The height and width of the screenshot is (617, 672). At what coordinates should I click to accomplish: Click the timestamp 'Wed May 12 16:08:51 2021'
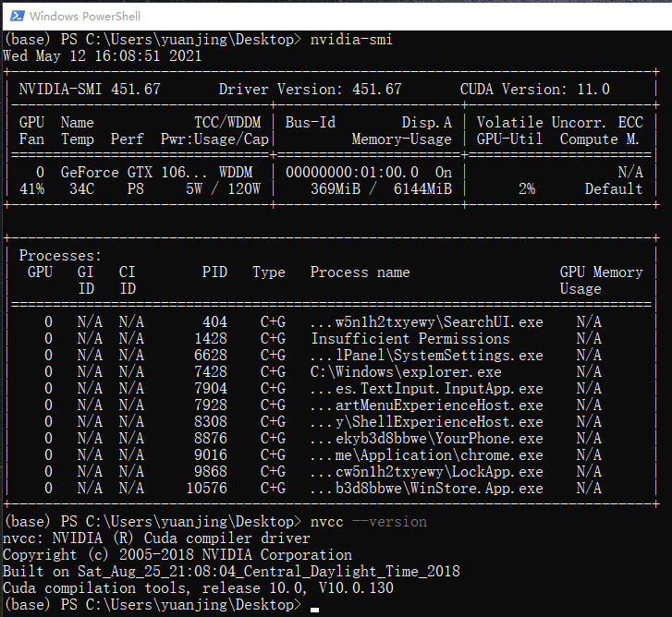point(102,56)
